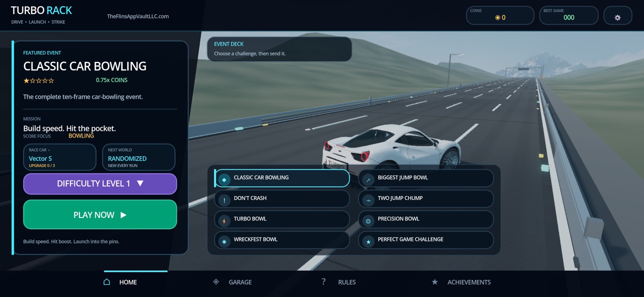The width and height of the screenshot is (644, 297).
Task: Click the play triangle on Play Now
Action: pyautogui.click(x=123, y=215)
